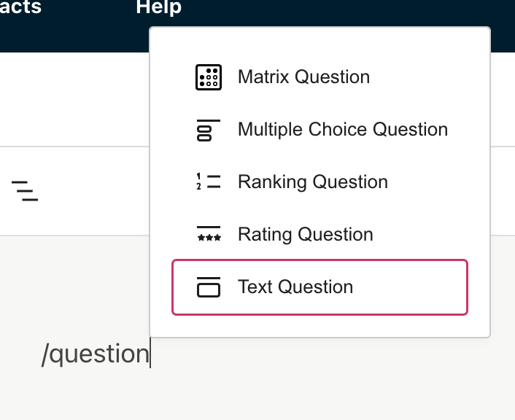The image size is (515, 420).
Task: Place cursor at end of /question
Action: click(150, 354)
